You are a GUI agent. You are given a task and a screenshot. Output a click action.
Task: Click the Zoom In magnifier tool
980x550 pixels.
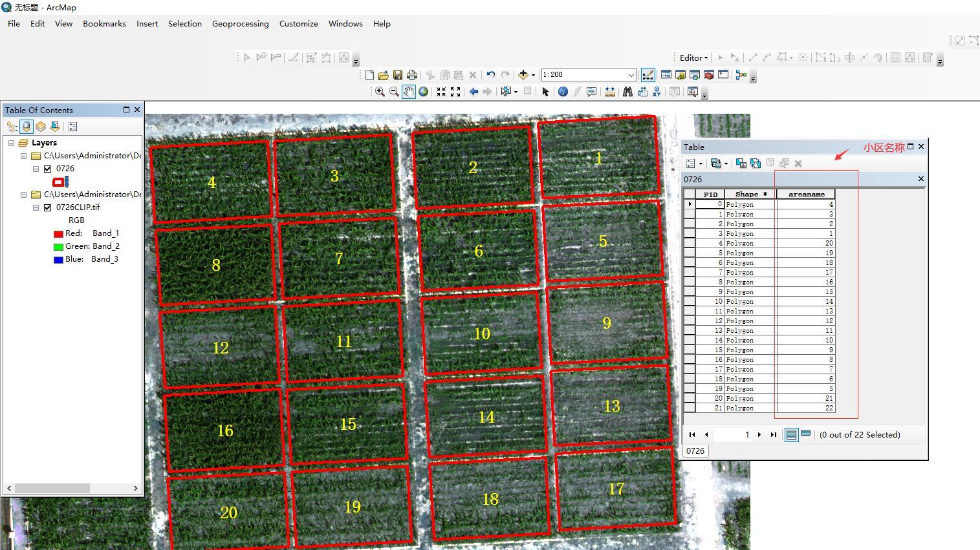click(380, 92)
